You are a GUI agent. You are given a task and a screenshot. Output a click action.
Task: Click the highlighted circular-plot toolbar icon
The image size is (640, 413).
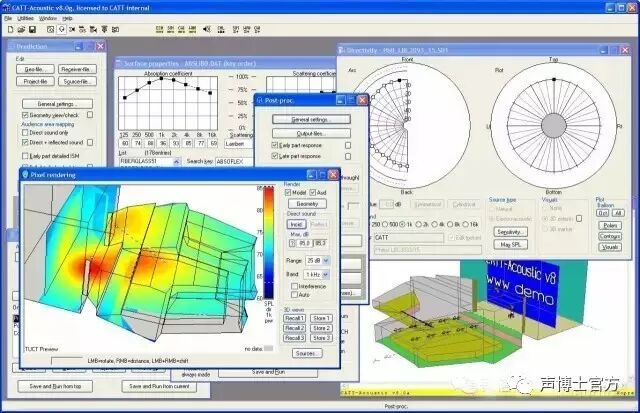pos(61,29)
